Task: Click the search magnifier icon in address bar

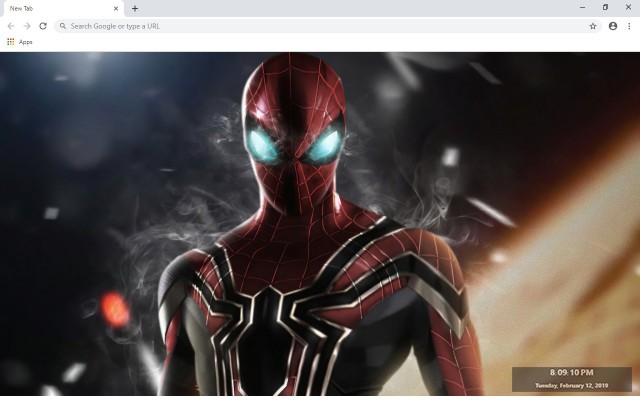Action: 62,26
